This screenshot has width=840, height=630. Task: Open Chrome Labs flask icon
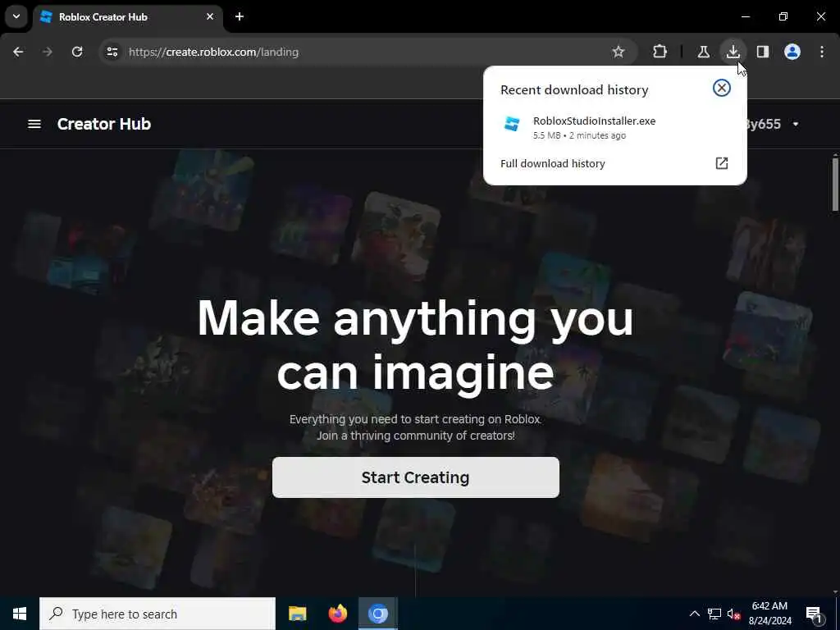[x=703, y=52]
